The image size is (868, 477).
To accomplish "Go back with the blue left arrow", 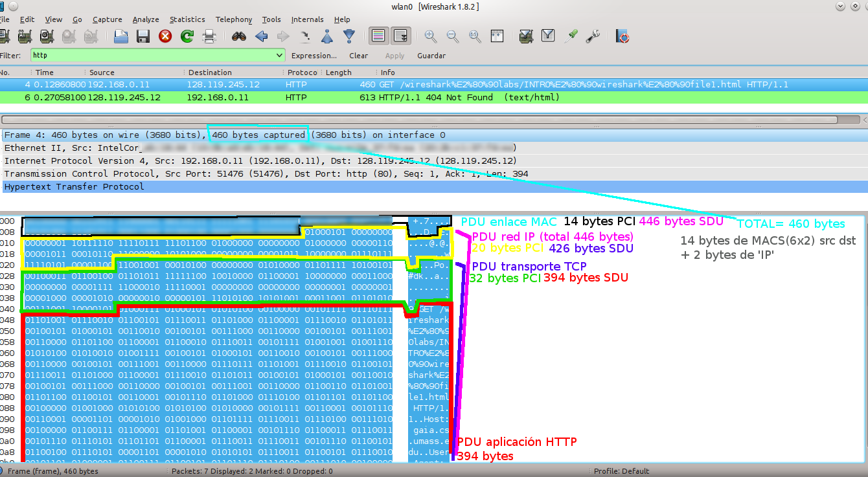I will [x=262, y=36].
